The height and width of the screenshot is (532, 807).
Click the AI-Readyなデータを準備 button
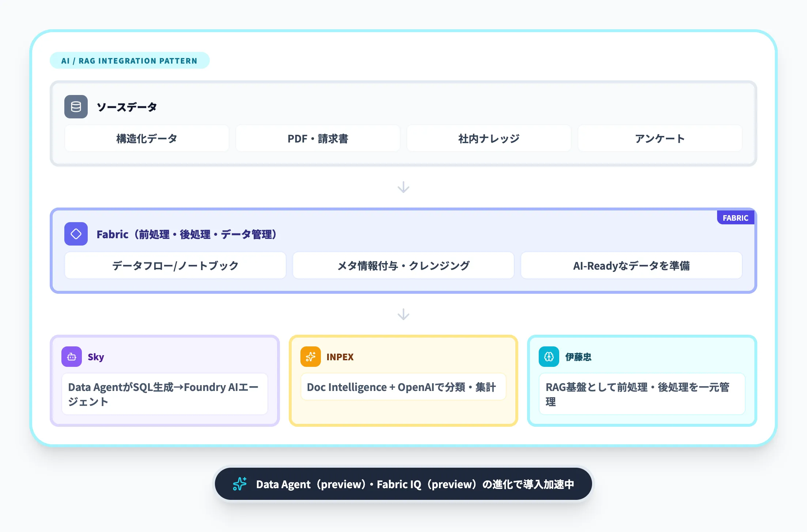pyautogui.click(x=631, y=266)
